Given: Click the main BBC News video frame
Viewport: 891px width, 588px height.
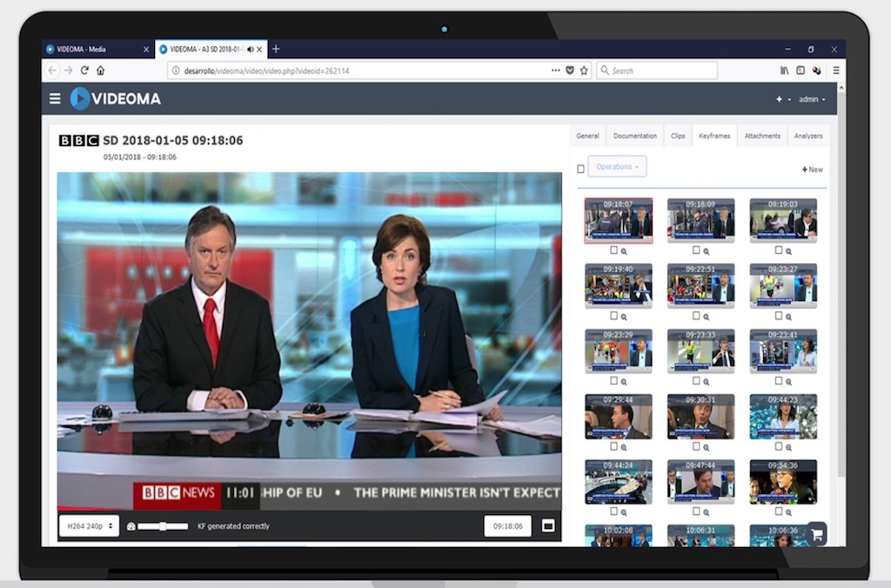Looking at the screenshot, I should click(x=309, y=341).
